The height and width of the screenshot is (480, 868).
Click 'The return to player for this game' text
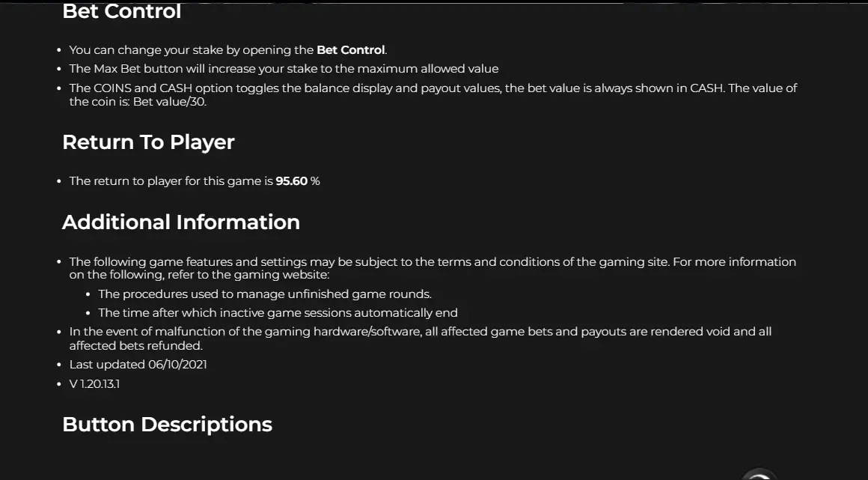pos(171,181)
